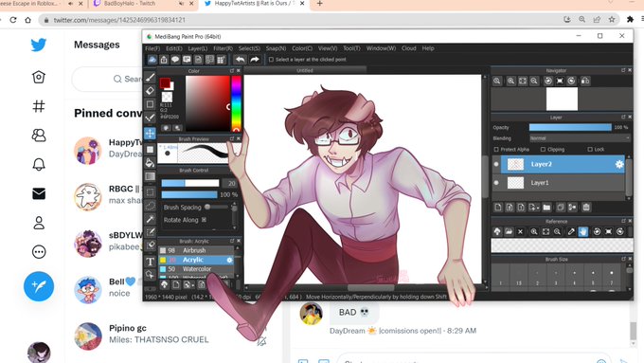Open the Blending mode dropdown
Screen dimensions: 644x363
580,138
